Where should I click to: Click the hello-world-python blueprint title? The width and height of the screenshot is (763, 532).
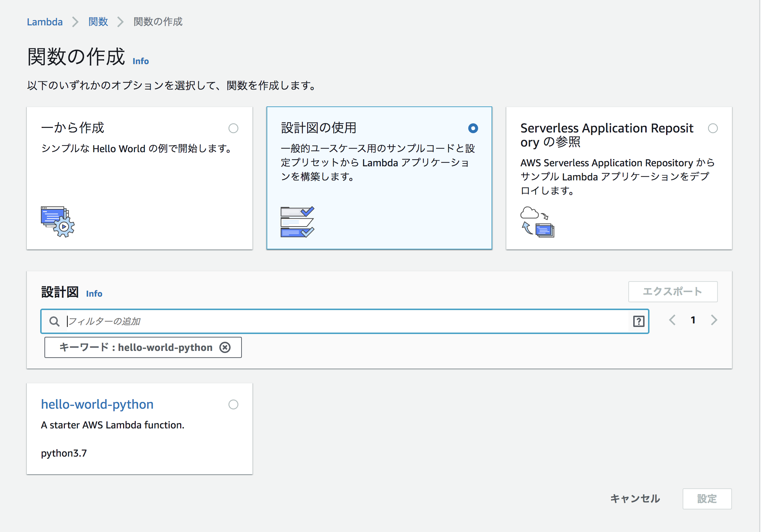(97, 404)
